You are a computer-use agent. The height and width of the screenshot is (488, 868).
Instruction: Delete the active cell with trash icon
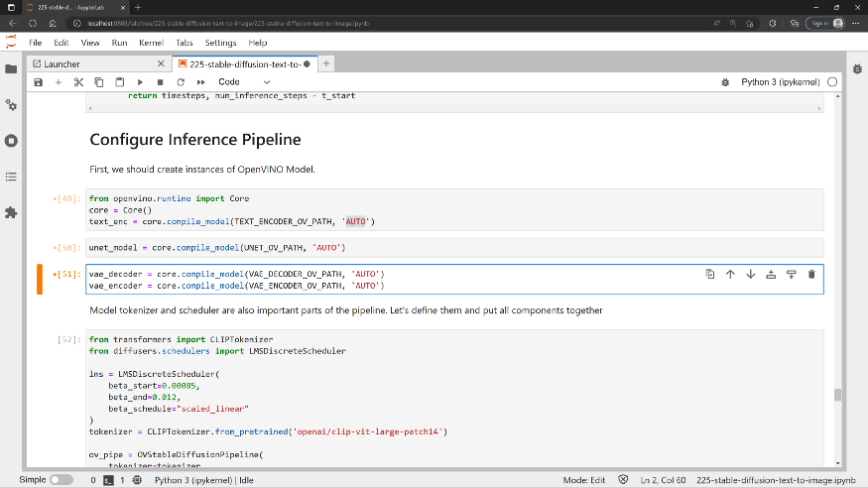coord(811,275)
